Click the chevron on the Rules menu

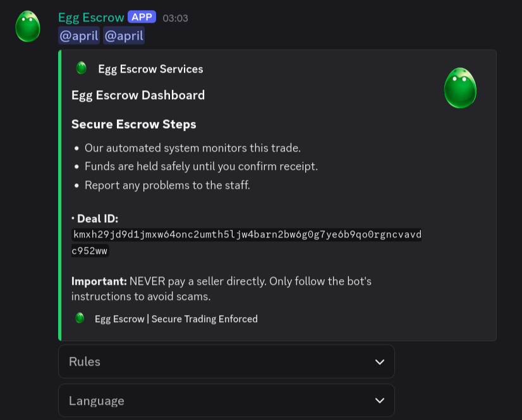379,361
